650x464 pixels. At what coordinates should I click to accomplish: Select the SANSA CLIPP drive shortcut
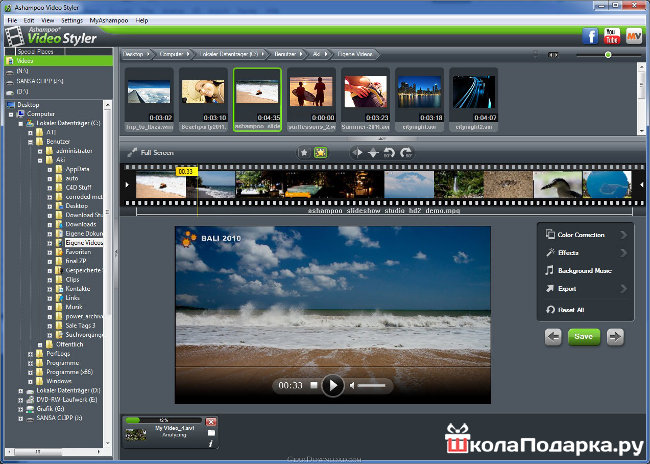tap(40, 81)
